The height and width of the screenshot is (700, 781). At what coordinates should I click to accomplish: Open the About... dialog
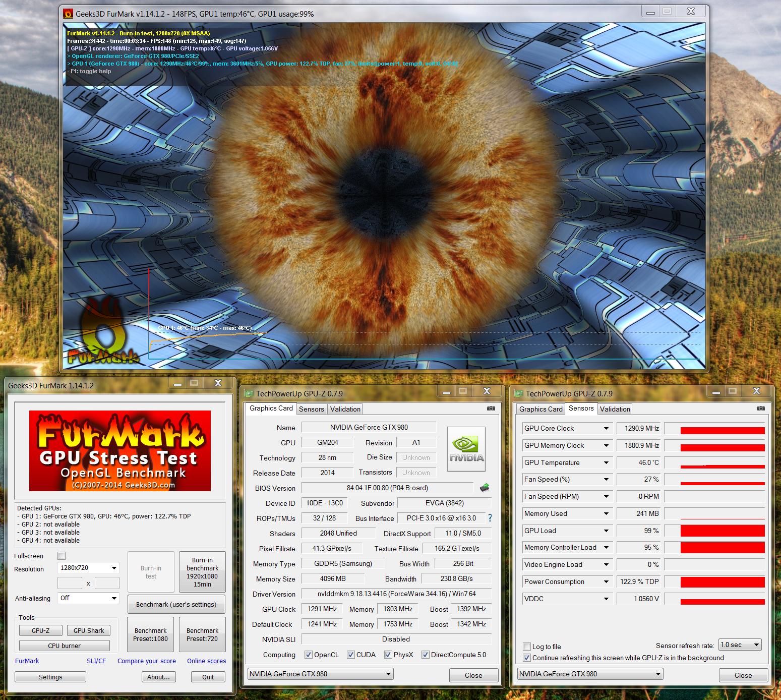pos(158,677)
